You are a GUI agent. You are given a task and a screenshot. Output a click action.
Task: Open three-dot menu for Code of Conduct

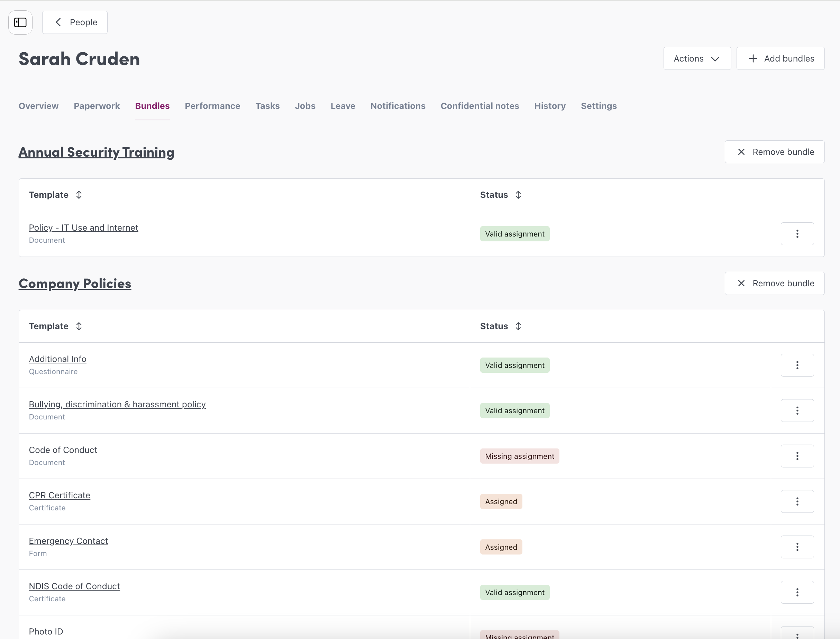click(x=797, y=456)
